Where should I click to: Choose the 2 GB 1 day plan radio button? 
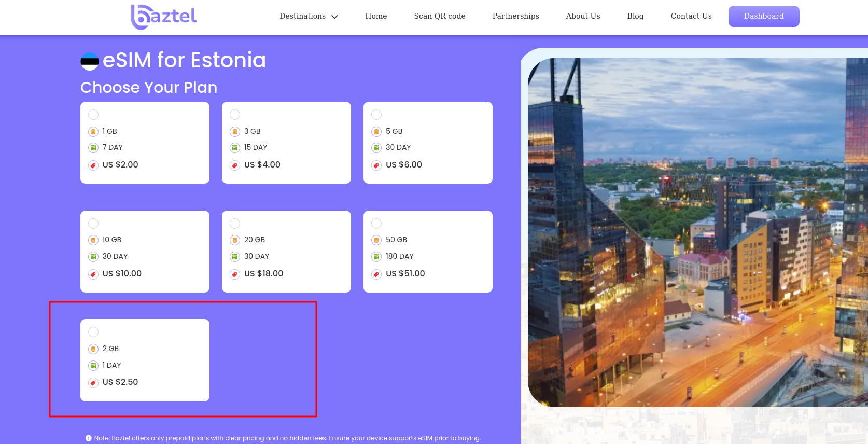click(x=93, y=332)
